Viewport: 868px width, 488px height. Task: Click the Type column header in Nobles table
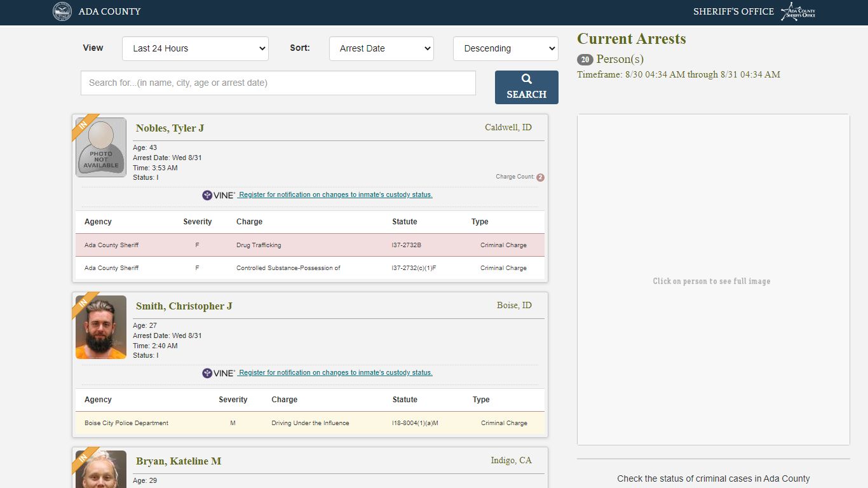click(x=480, y=222)
